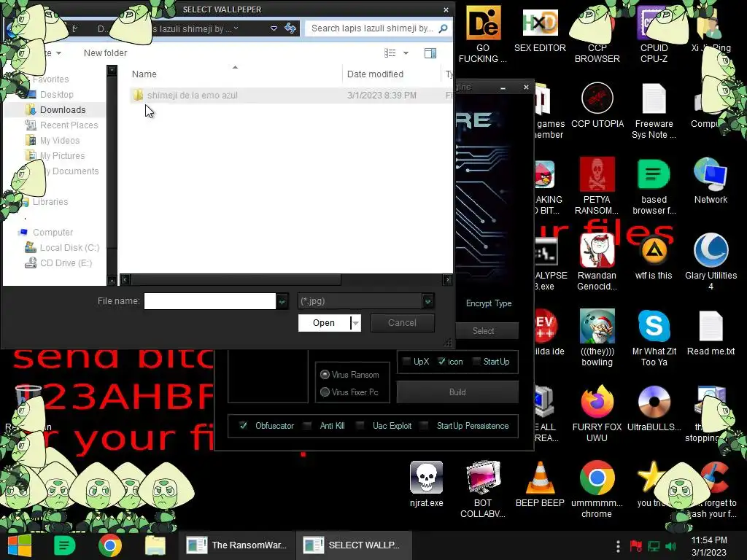This screenshot has height=560, width=747.
Task: Open the view options dropdown arrow
Action: pos(406,52)
